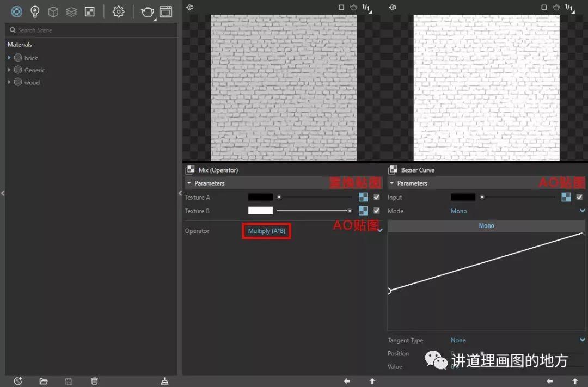The image size is (588, 387).
Task: Open the Operator Multiply (A*B) dropdown
Action: 267,231
